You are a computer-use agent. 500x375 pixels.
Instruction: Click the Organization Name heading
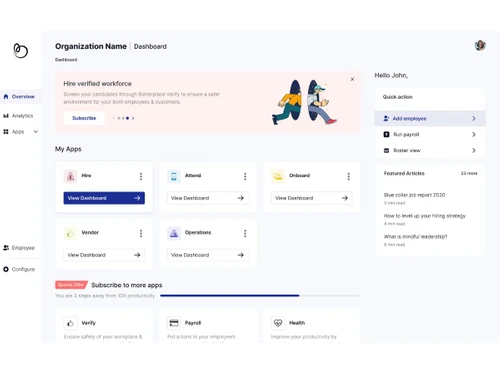(x=91, y=46)
